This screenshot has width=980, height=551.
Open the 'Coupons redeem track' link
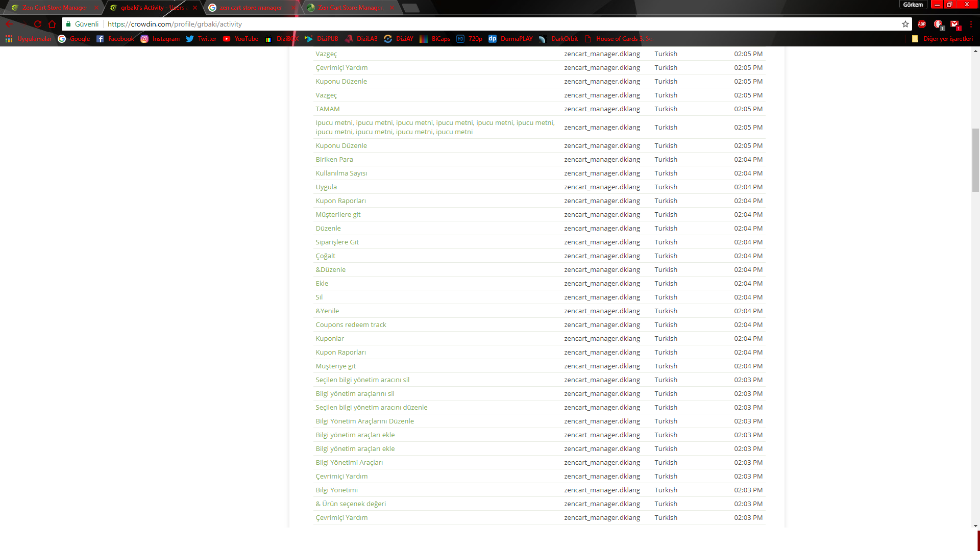click(x=351, y=324)
